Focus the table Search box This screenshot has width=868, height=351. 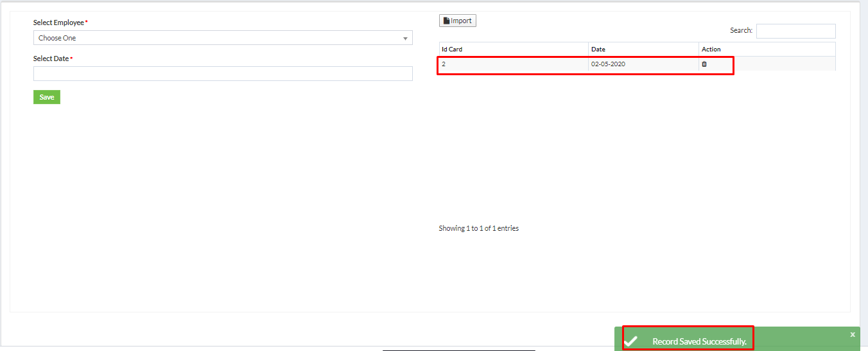coord(796,31)
